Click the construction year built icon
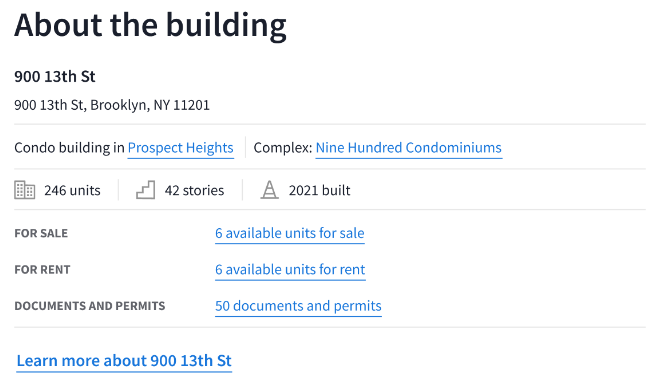This screenshot has width=664, height=389. click(269, 190)
